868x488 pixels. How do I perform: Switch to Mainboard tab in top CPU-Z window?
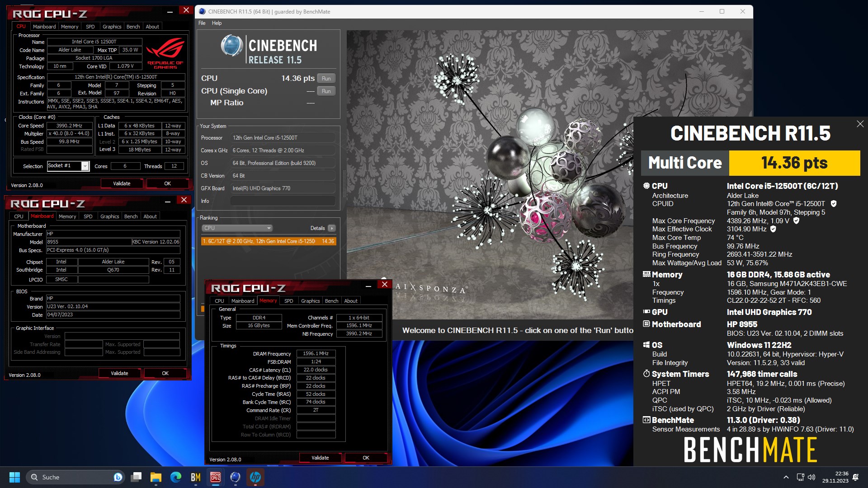click(44, 27)
